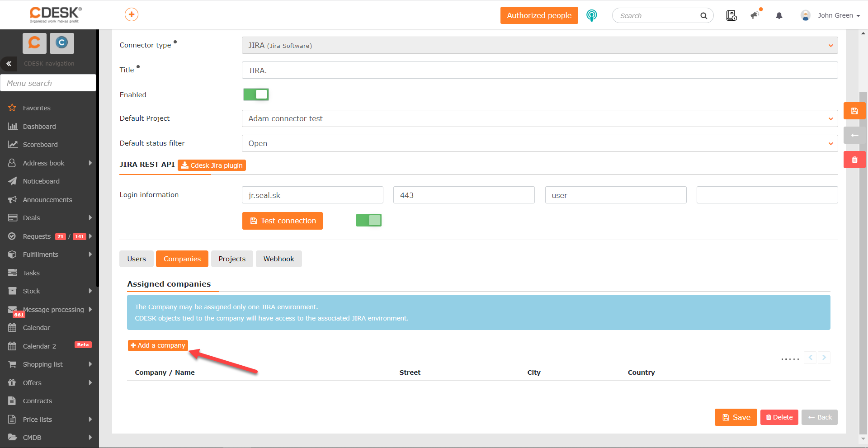Click the Shopping list cart icon
Screen dimensions: 868x448
pyautogui.click(x=12, y=364)
